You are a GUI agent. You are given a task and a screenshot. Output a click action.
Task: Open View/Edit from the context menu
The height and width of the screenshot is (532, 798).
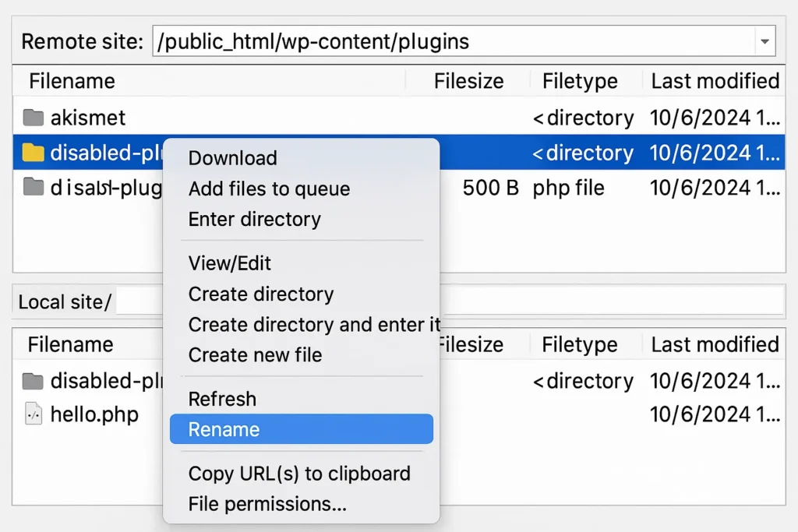[230, 263]
